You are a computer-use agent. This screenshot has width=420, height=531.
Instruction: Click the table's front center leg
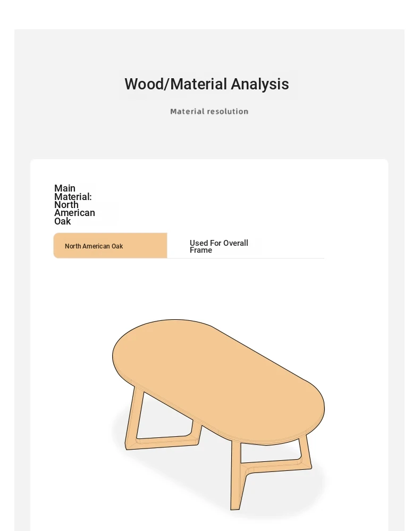click(236, 476)
